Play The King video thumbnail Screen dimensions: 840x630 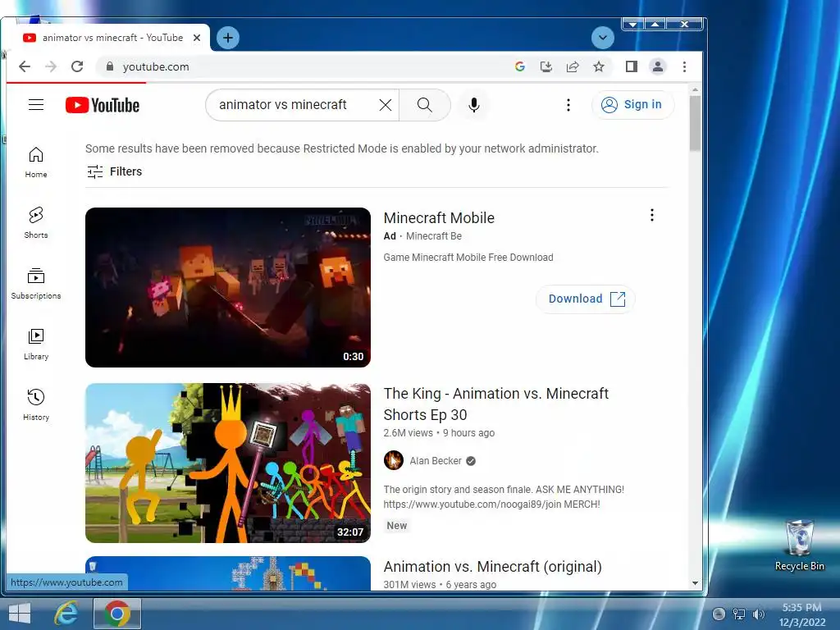228,463
